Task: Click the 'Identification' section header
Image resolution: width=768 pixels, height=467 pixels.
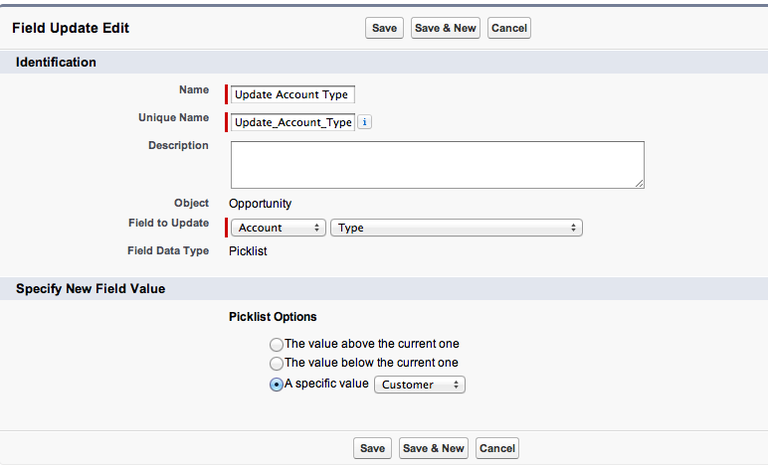Action: tap(56, 62)
